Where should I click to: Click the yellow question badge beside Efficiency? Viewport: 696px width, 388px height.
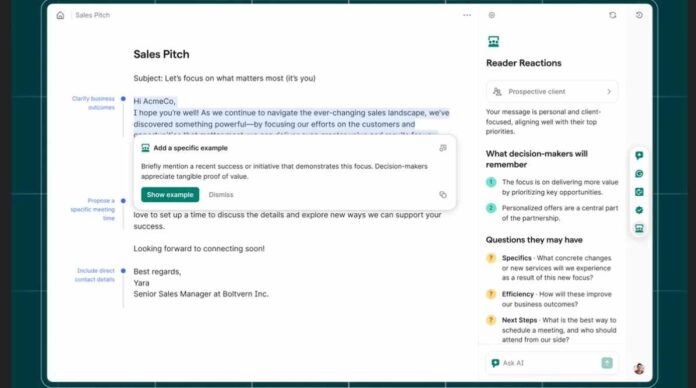491,294
